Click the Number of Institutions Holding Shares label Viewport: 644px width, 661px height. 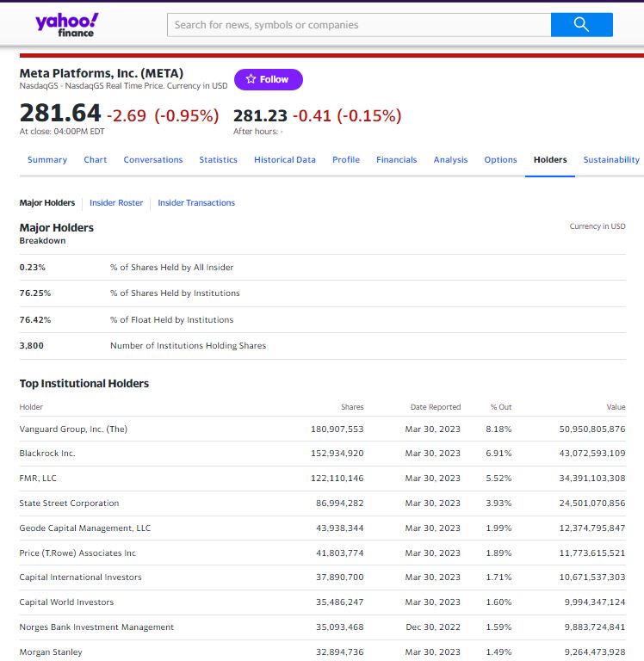click(x=188, y=346)
